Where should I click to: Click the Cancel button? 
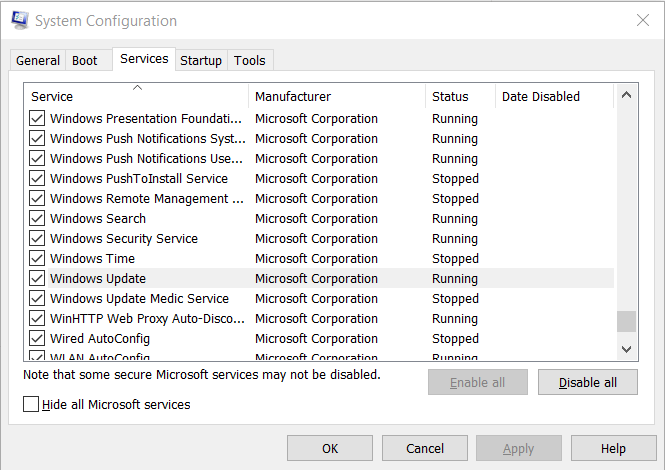click(425, 448)
